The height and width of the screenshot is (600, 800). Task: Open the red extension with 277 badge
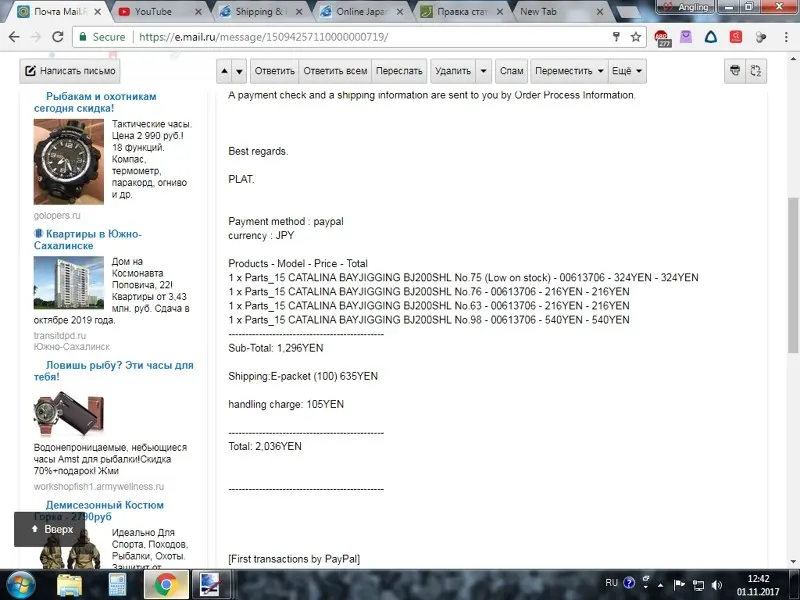click(662, 38)
